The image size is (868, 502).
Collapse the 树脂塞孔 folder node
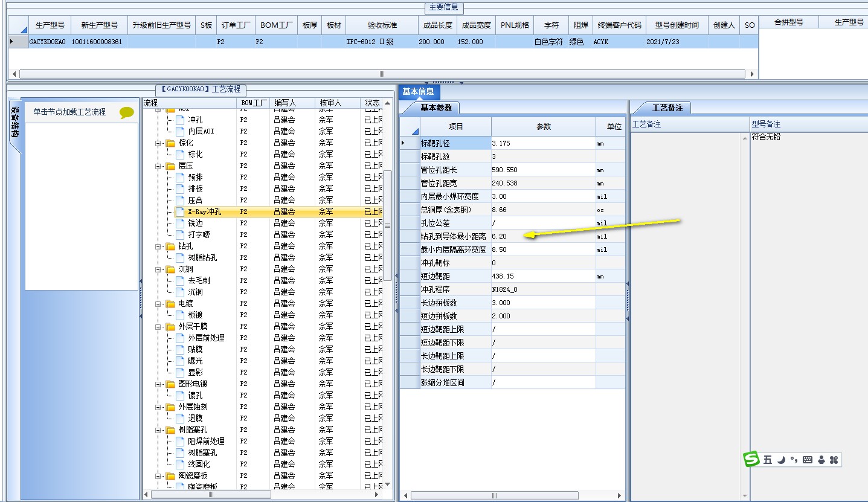159,430
